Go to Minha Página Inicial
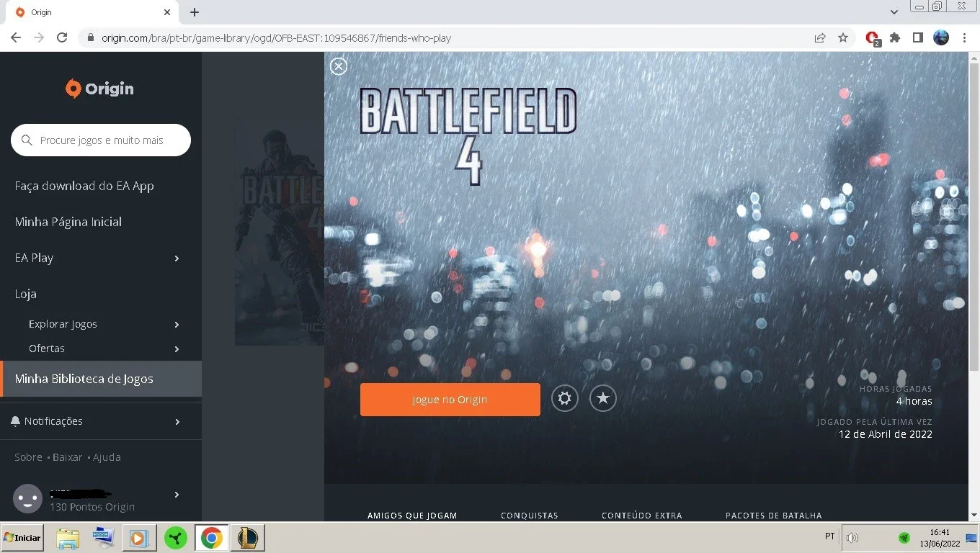Image resolution: width=980 pixels, height=553 pixels. pos(68,222)
